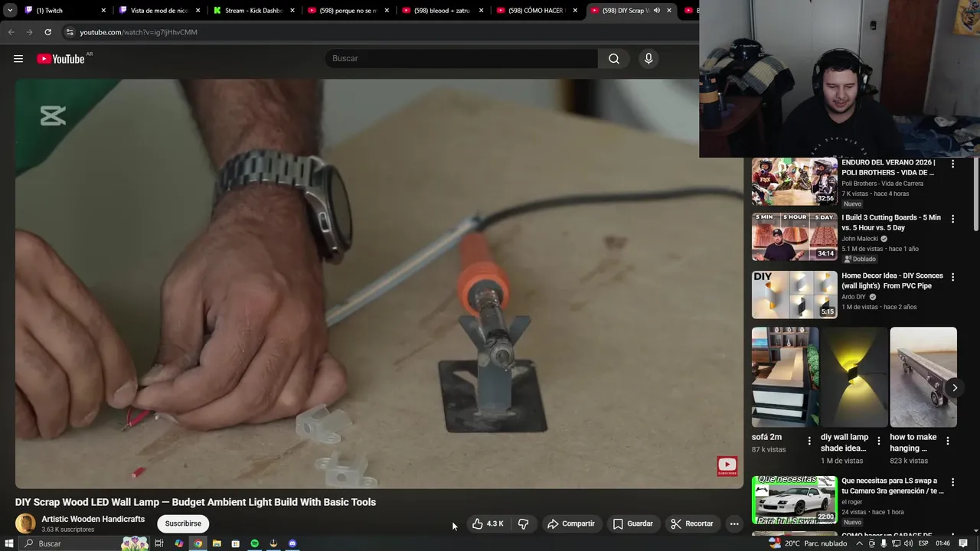Image resolution: width=980 pixels, height=551 pixels.
Task: Switch to Vista de mod tab
Action: pyautogui.click(x=159, y=11)
